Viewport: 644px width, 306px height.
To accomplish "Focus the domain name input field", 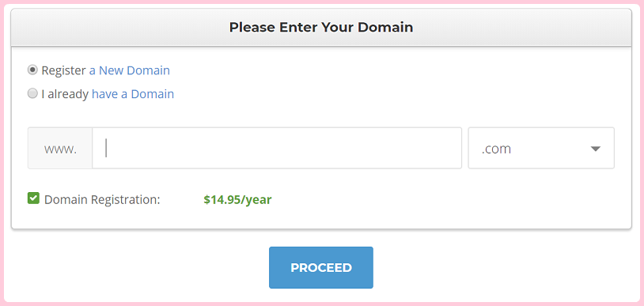I will pyautogui.click(x=277, y=148).
